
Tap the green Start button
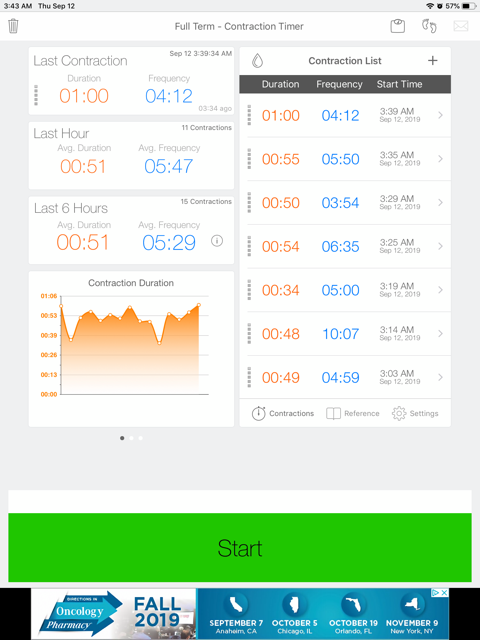point(240,547)
